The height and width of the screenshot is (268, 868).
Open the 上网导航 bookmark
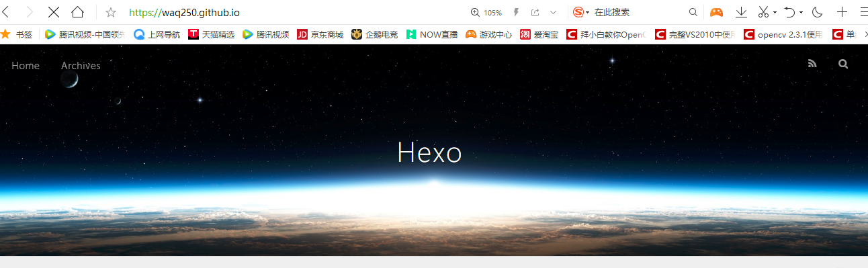point(157,34)
